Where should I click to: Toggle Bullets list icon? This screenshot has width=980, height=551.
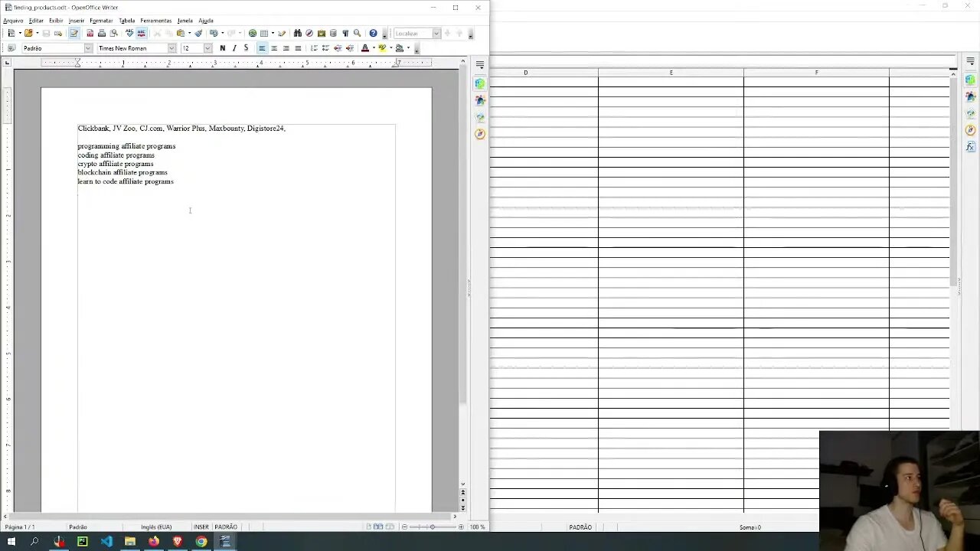pyautogui.click(x=325, y=47)
